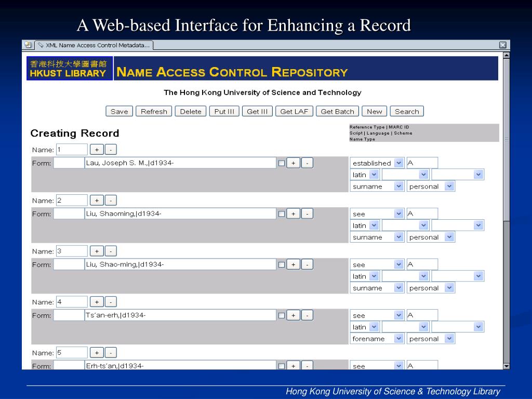The width and height of the screenshot is (532, 399).
Task: Add a form after Ts'an-erh row
Action: click(293, 315)
